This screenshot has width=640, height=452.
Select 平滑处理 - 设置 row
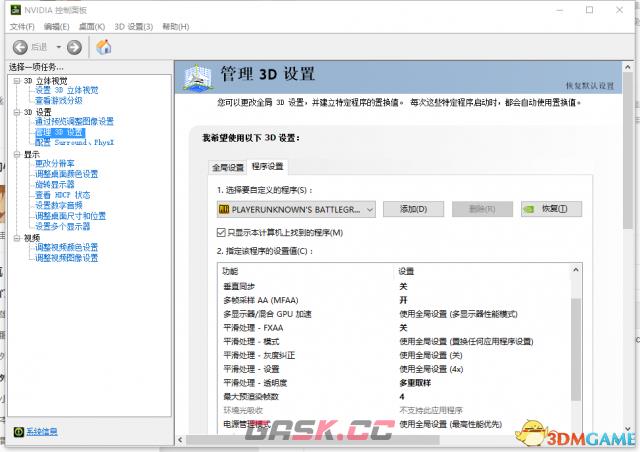point(394,369)
